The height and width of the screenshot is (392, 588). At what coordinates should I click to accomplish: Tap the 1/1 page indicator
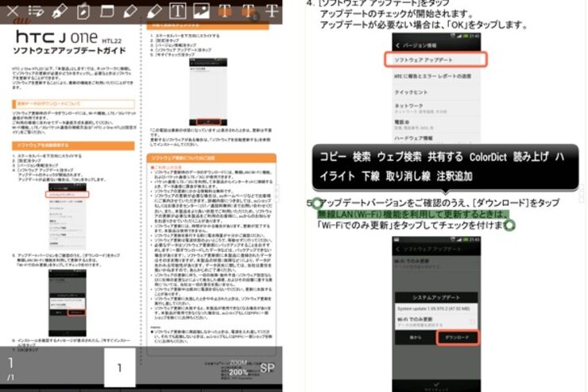10,368
